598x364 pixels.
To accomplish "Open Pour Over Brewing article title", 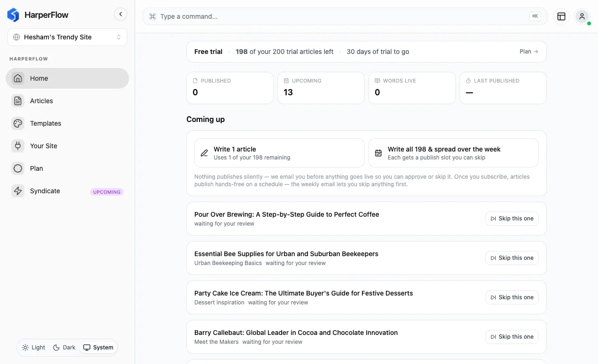I will tap(287, 214).
